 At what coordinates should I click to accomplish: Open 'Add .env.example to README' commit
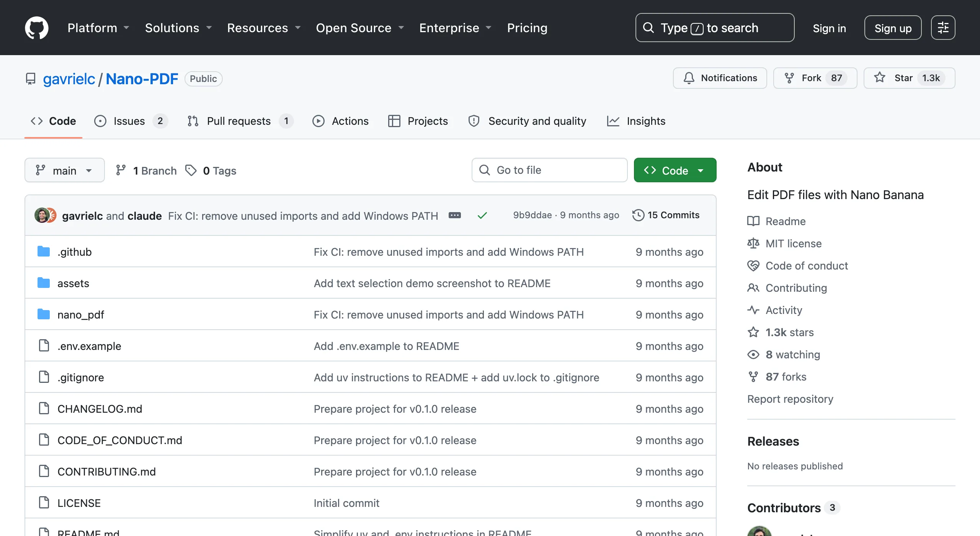tap(386, 346)
